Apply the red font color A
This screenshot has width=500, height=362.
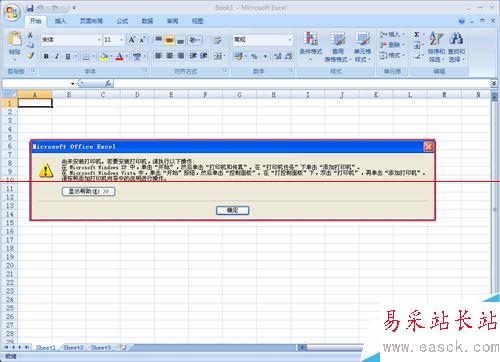coord(119,56)
